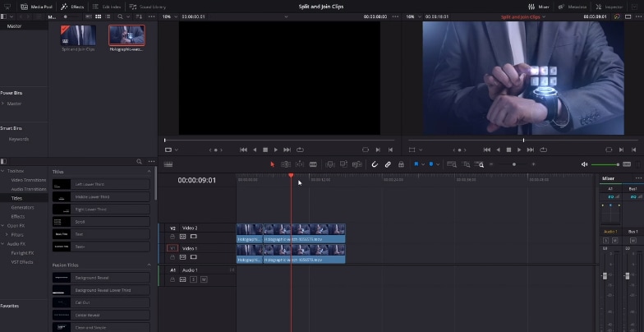Select the arrow Selection Mode tool
The height and width of the screenshot is (332, 644).
pyautogui.click(x=272, y=164)
